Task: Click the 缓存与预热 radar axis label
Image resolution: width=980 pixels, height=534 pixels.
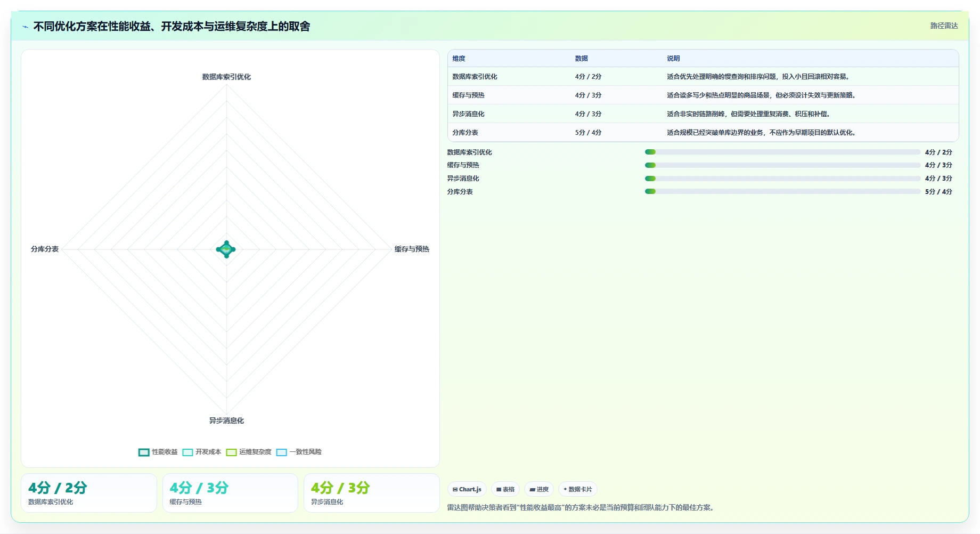Action: [x=412, y=249]
